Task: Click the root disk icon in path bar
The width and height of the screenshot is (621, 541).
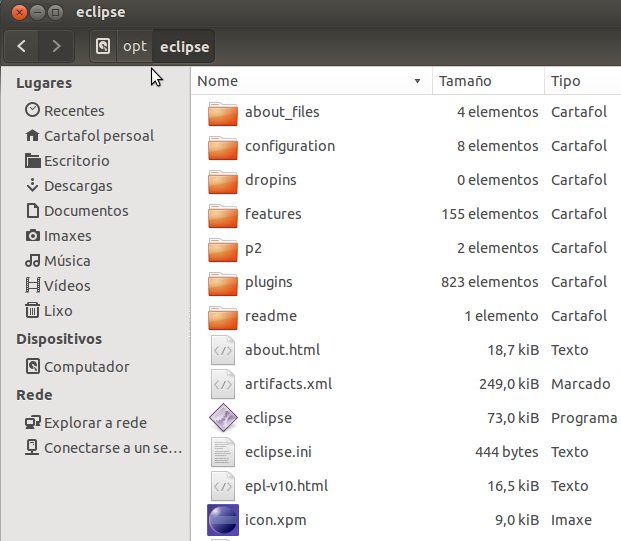Action: 103,46
